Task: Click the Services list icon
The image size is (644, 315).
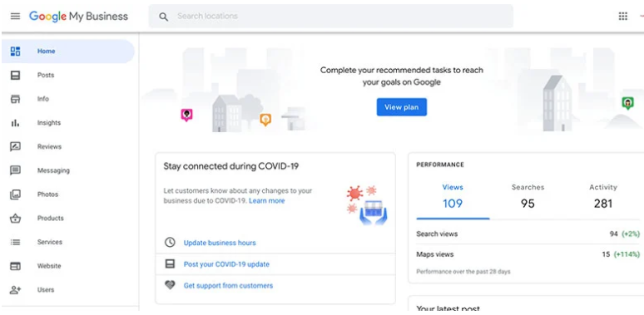Action: click(x=15, y=242)
